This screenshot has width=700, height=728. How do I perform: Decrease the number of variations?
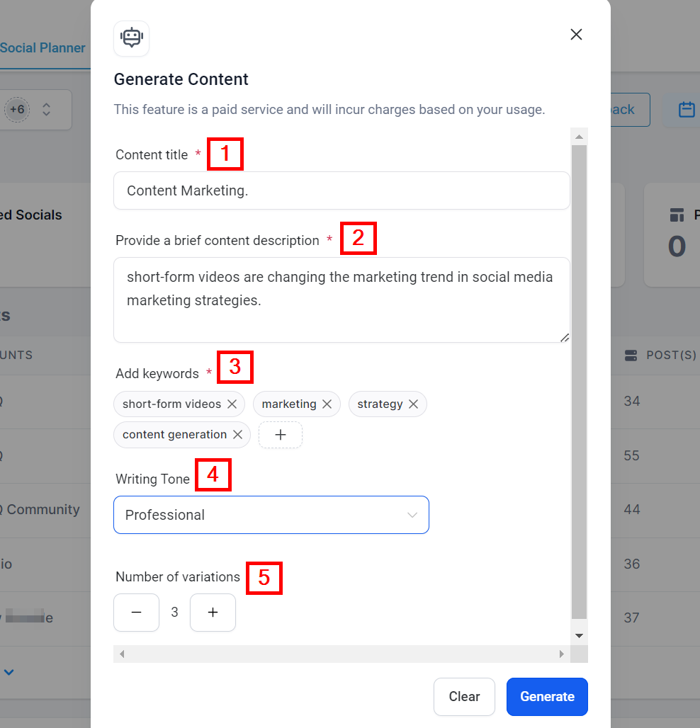[x=136, y=613]
